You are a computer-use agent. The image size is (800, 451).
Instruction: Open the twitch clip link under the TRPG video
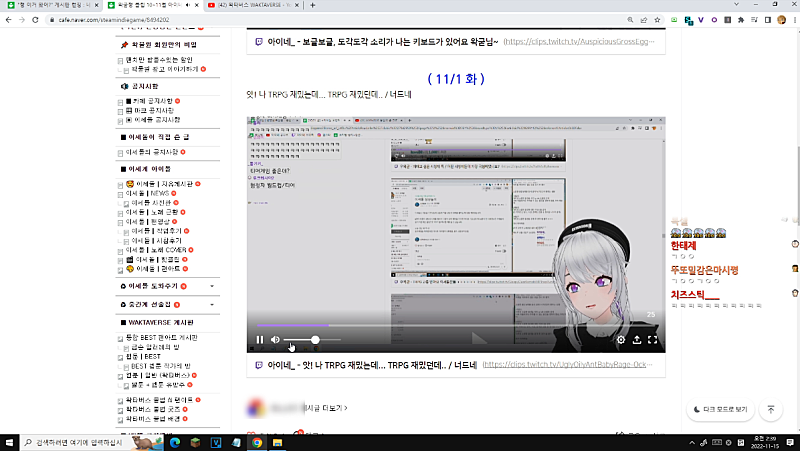pos(567,365)
